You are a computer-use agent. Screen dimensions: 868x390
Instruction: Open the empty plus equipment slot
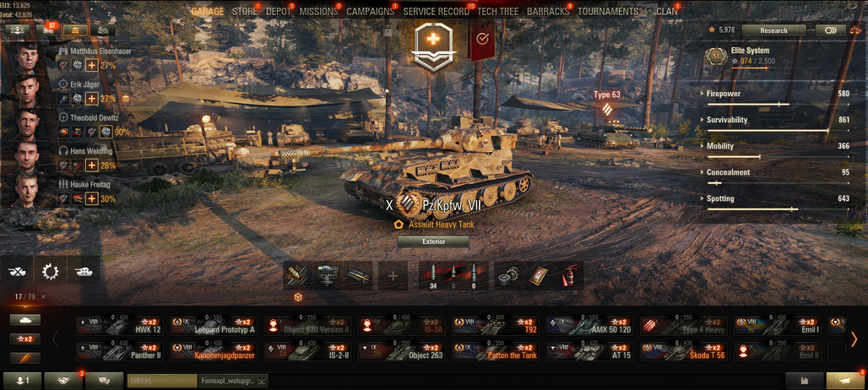pyautogui.click(x=393, y=275)
